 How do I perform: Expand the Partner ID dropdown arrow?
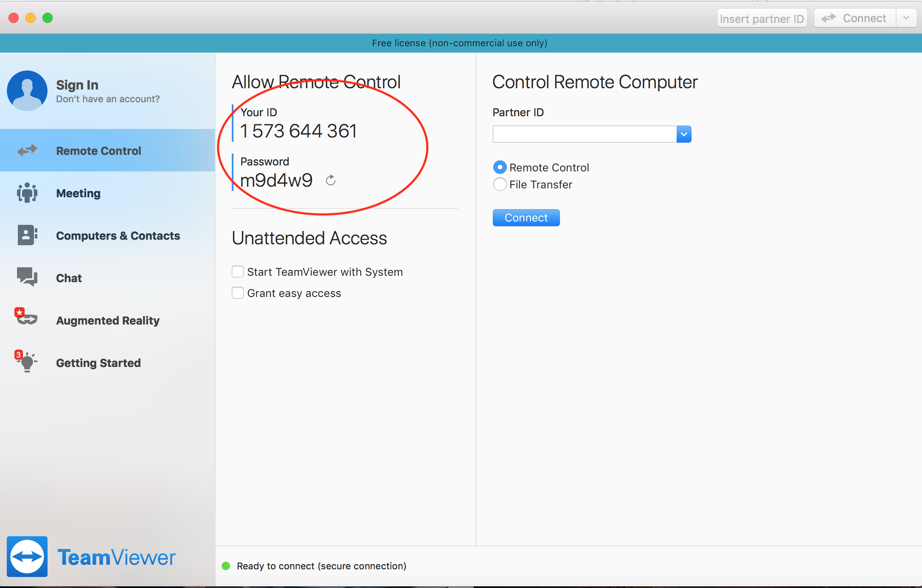[683, 134]
